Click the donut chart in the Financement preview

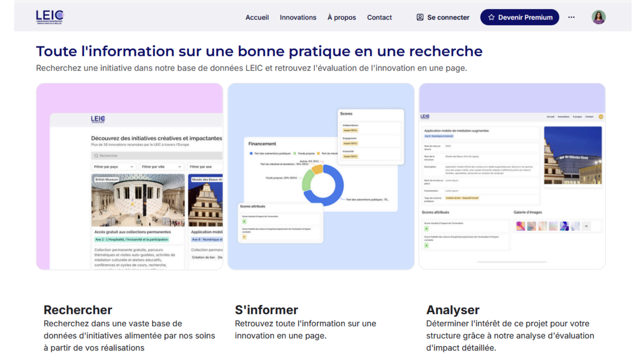tap(323, 185)
